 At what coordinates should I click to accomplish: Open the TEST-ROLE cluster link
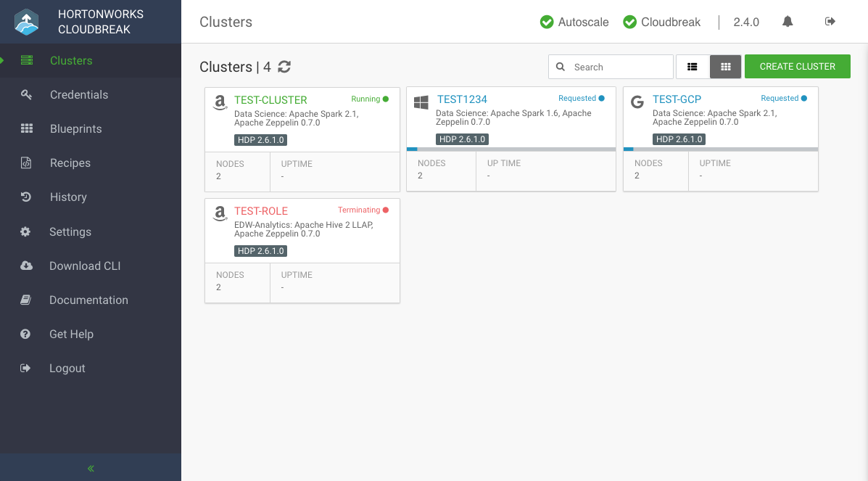(x=261, y=211)
